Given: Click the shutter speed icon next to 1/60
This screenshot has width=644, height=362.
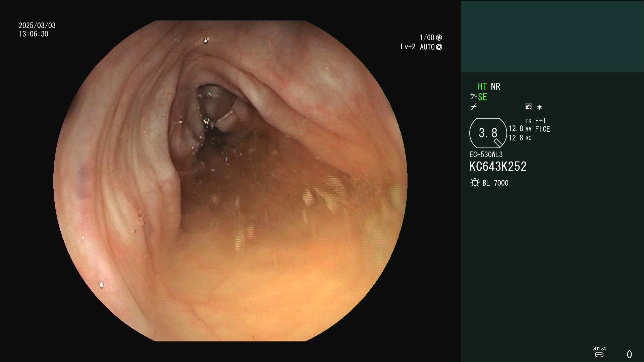Looking at the screenshot, I should coord(439,38).
